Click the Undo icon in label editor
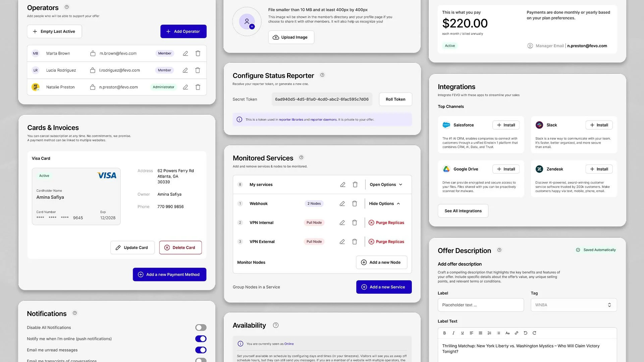The height and width of the screenshot is (362, 644). 526,333
